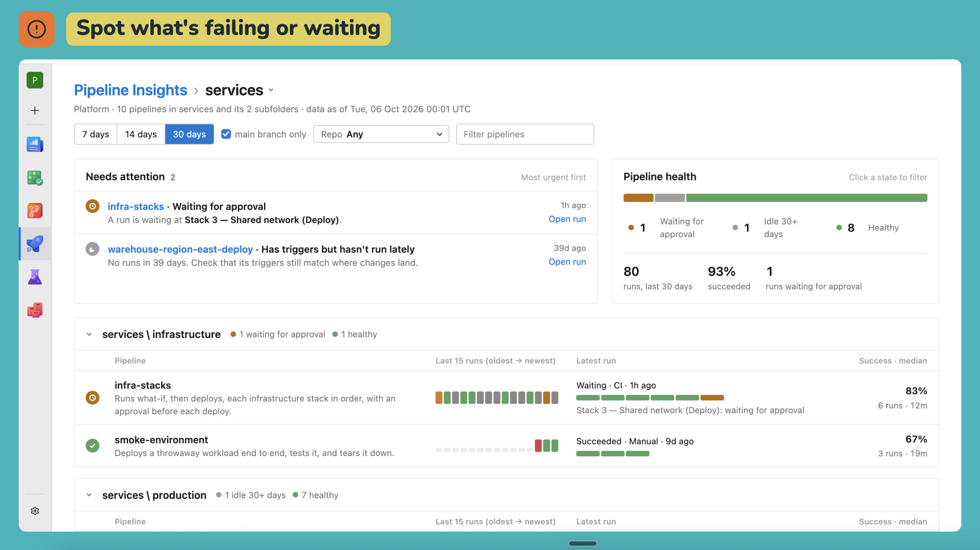Open the Test Plans flask icon
The image size is (980, 550).
pyautogui.click(x=35, y=277)
